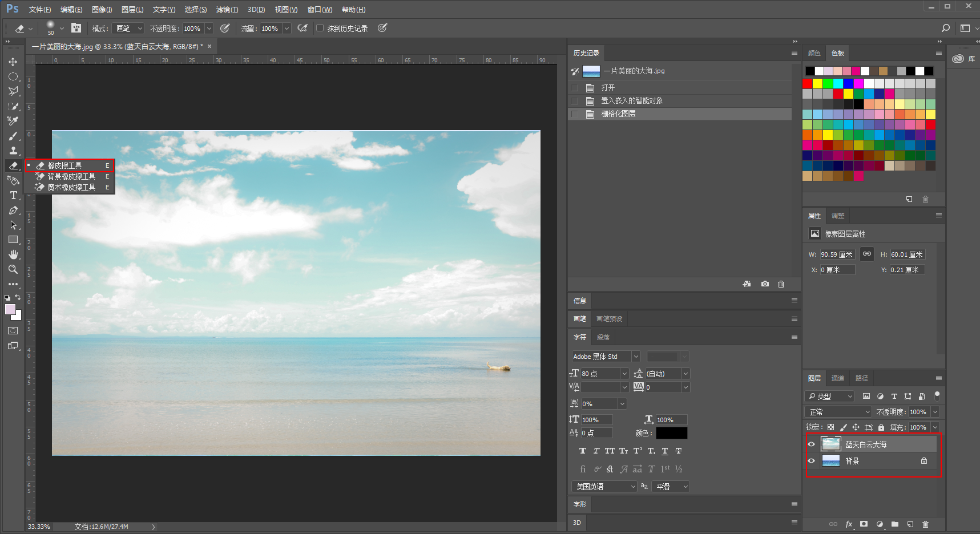Select the Pen tool
The height and width of the screenshot is (534, 980).
point(13,211)
